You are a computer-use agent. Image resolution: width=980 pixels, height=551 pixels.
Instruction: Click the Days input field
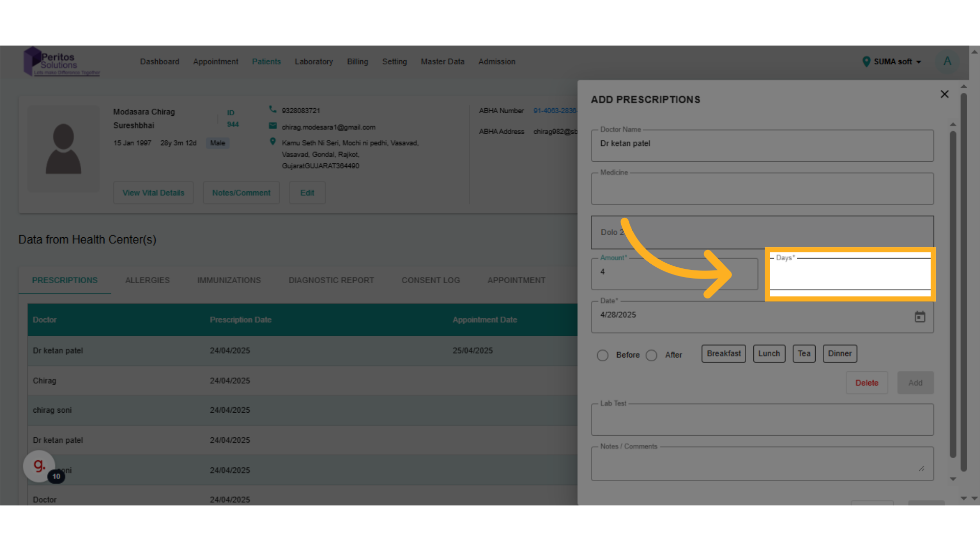850,274
